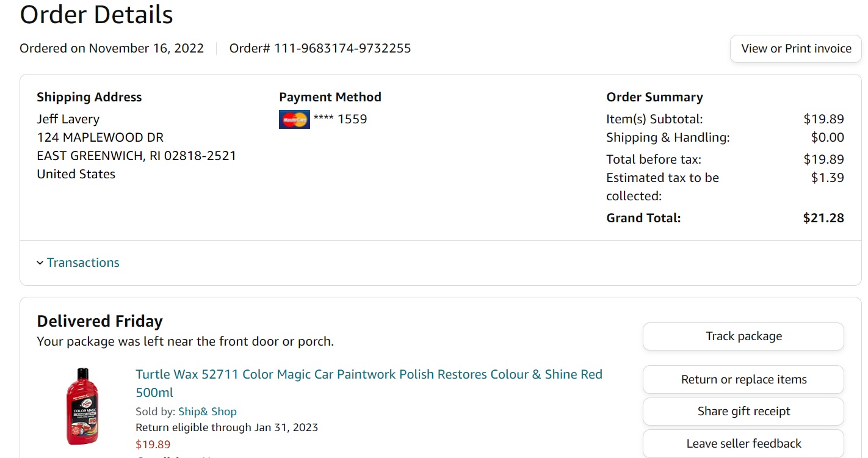Viewport: 868px width, 458px height.
Task: Click the card number ending 1559
Action: (x=340, y=119)
